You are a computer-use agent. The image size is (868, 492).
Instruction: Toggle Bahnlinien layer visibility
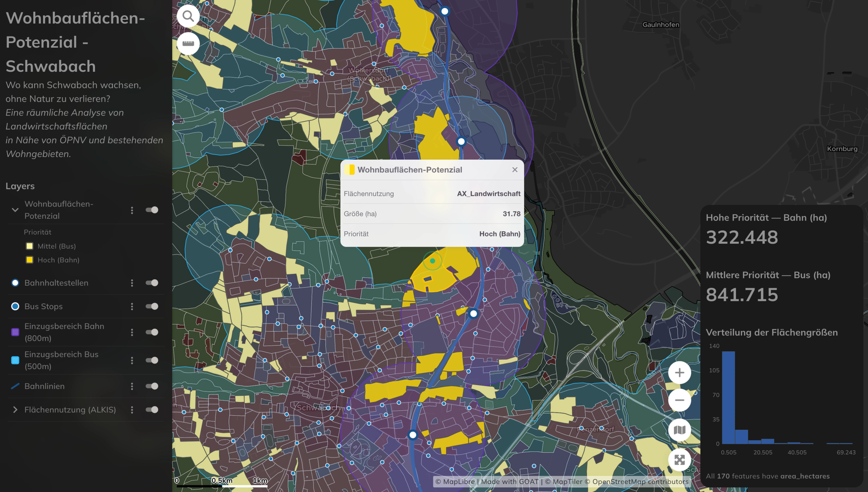[152, 386]
